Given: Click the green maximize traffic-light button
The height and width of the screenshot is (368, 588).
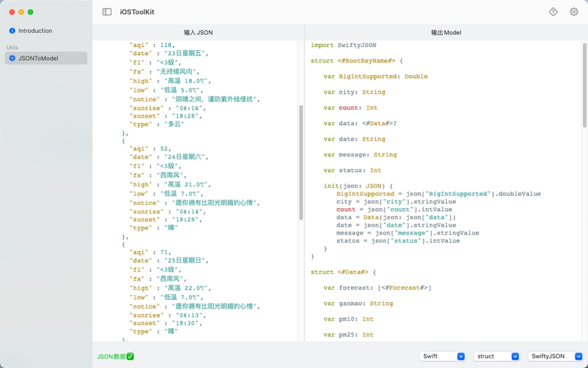Looking at the screenshot, I should pyautogui.click(x=30, y=11).
